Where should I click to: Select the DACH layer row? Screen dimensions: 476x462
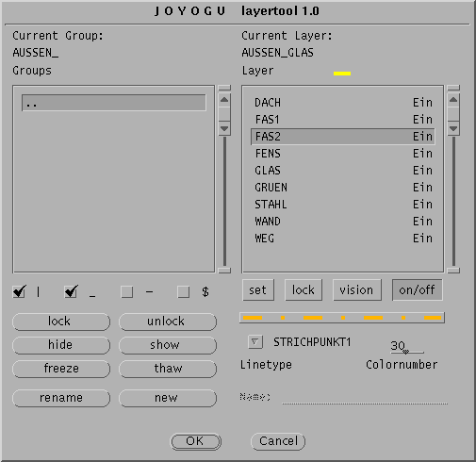click(343, 103)
